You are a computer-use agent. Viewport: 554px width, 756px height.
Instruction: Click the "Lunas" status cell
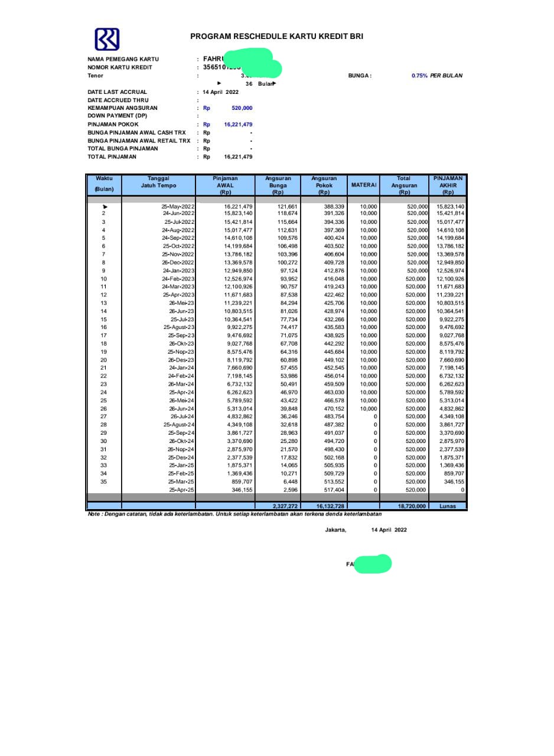click(x=448, y=506)
